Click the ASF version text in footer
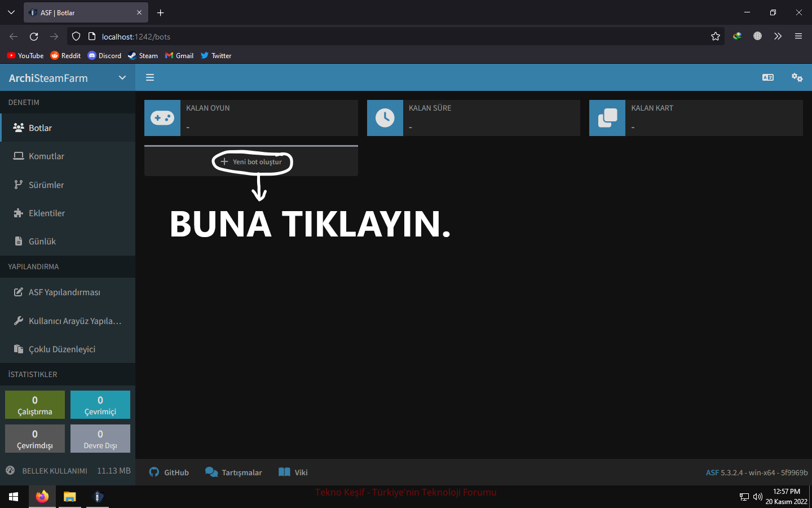 tap(757, 472)
